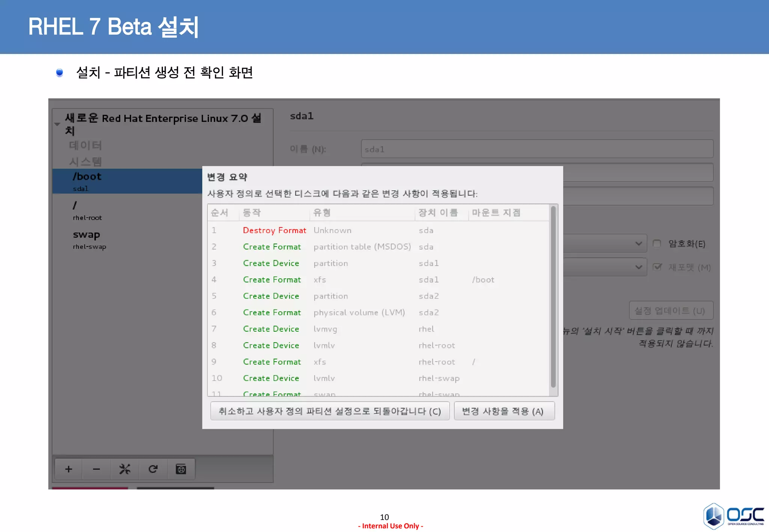The image size is (769, 532).
Task: Select the / rhel-root mount point
Action: click(x=127, y=210)
